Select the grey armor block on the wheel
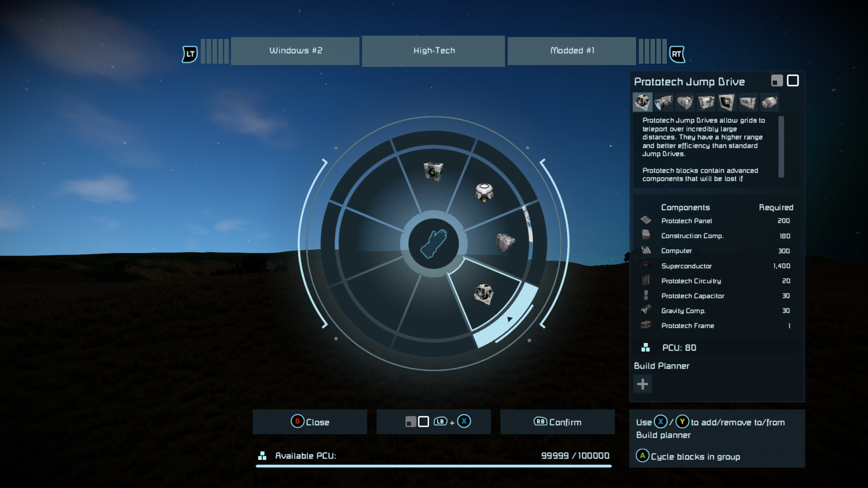This screenshot has height=488, width=868. click(505, 243)
